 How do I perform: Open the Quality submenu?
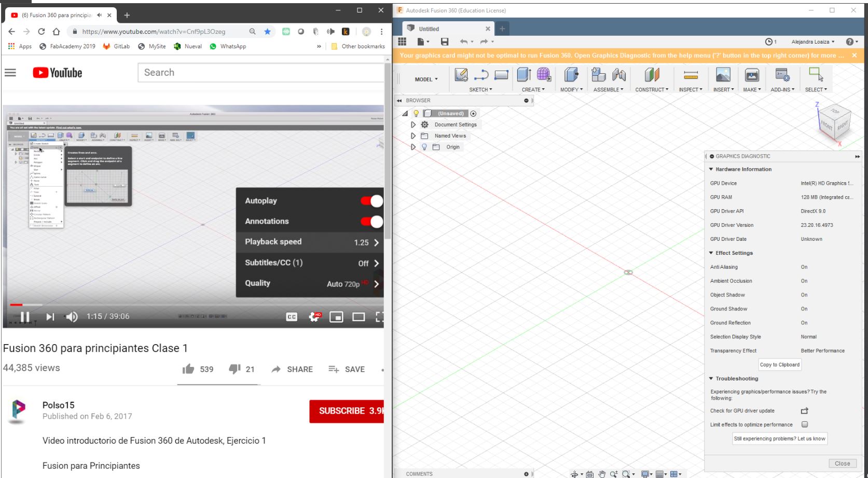(x=310, y=283)
